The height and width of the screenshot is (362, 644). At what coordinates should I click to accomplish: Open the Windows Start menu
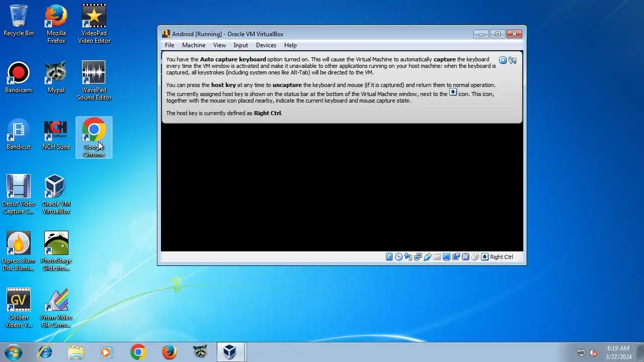click(x=14, y=352)
